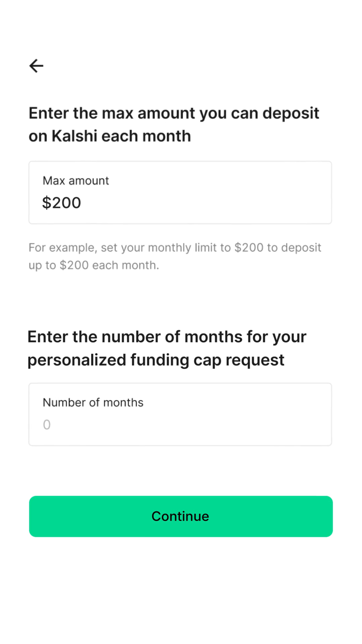The width and height of the screenshot is (362, 644).
Task: Click "up to $200 each month" helper line
Action: (x=94, y=265)
